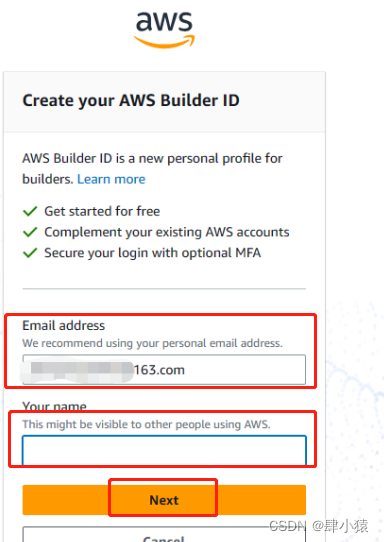Click the Complement your existing AWS accounts text
Image resolution: width=384 pixels, height=542 pixels.
pyautogui.click(x=167, y=232)
